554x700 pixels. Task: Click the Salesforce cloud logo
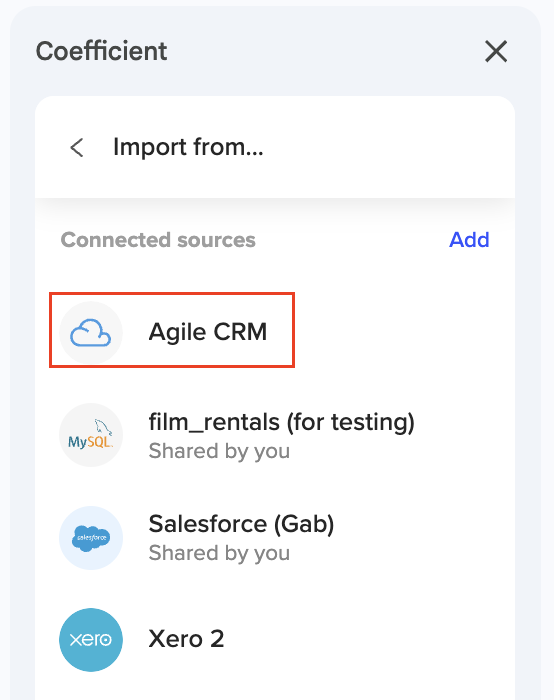pos(91,538)
